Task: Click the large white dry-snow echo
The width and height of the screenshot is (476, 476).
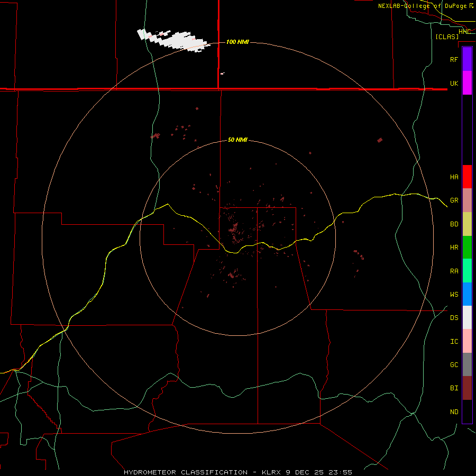Action: click(173, 40)
